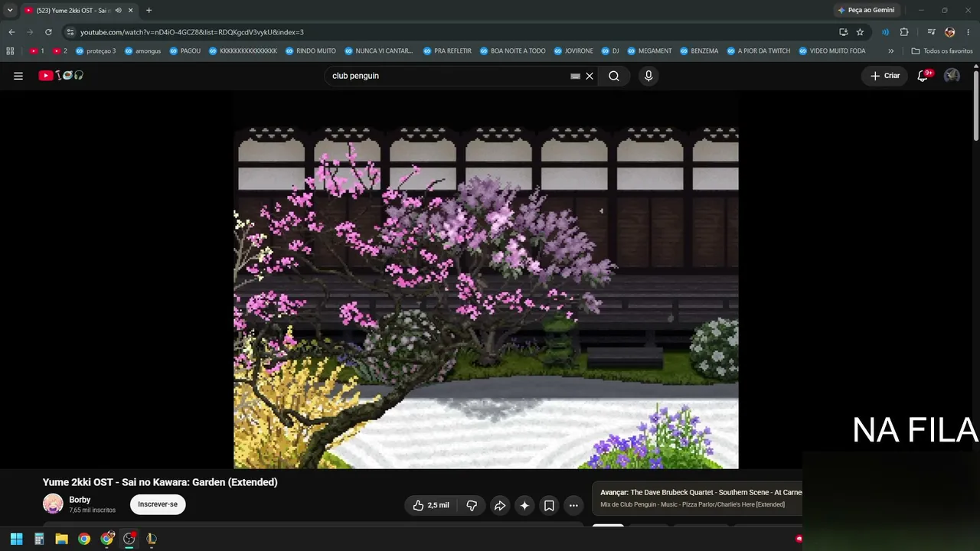Open the amongus bookmark
This screenshot has width=980, height=551.
[142, 51]
